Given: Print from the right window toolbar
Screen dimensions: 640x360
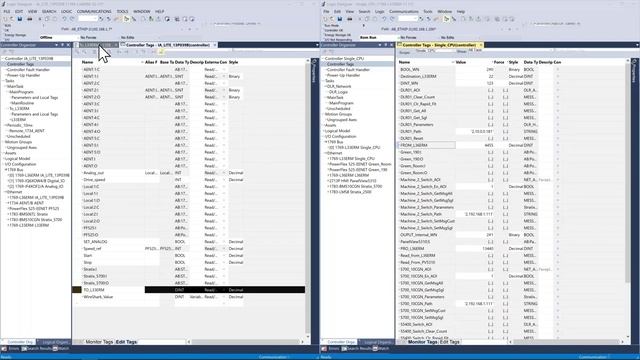Looking at the screenshot, I should tap(350, 19).
